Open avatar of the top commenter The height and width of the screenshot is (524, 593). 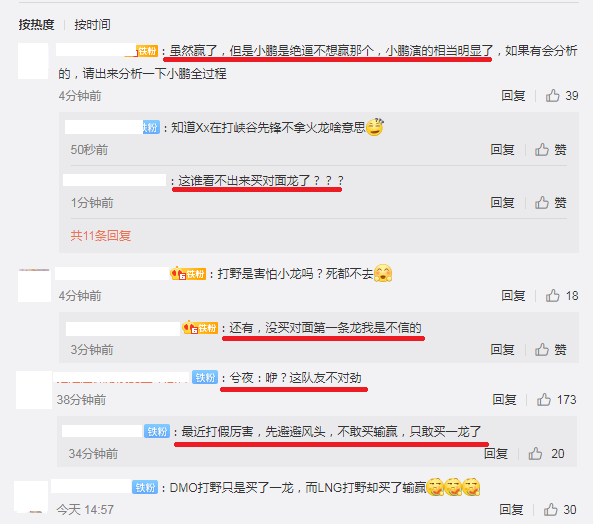[x=33, y=61]
